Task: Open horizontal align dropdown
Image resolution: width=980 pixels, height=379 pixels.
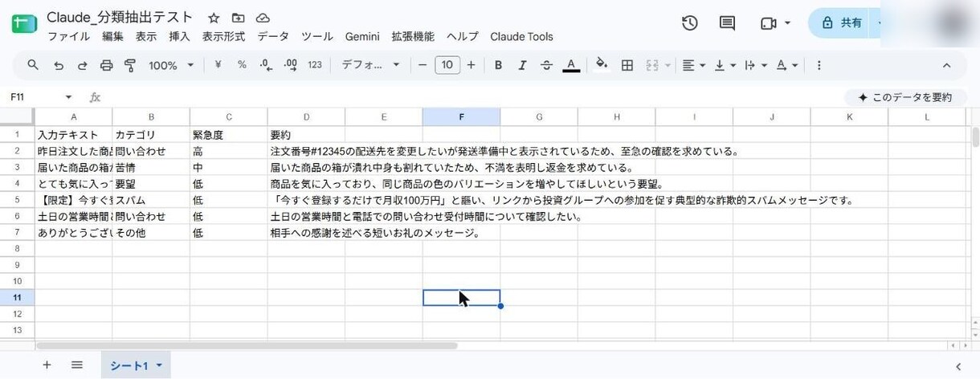Action: (693, 65)
